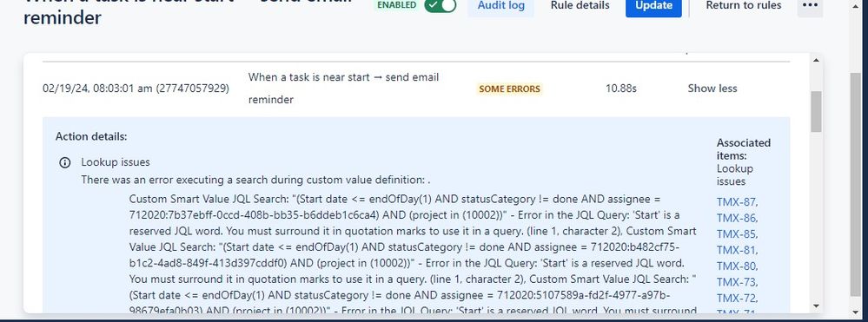Open associated issue TMX-86
868x322 pixels.
click(738, 218)
